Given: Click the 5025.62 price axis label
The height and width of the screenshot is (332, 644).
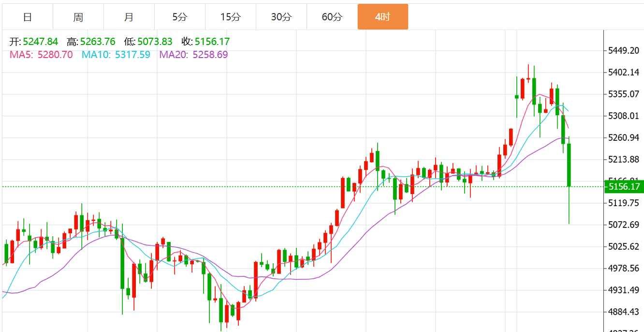Looking at the screenshot, I should coord(624,247).
